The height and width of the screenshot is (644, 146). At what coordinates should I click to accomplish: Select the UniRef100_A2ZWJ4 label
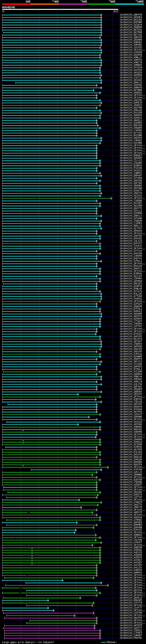click(131, 25)
